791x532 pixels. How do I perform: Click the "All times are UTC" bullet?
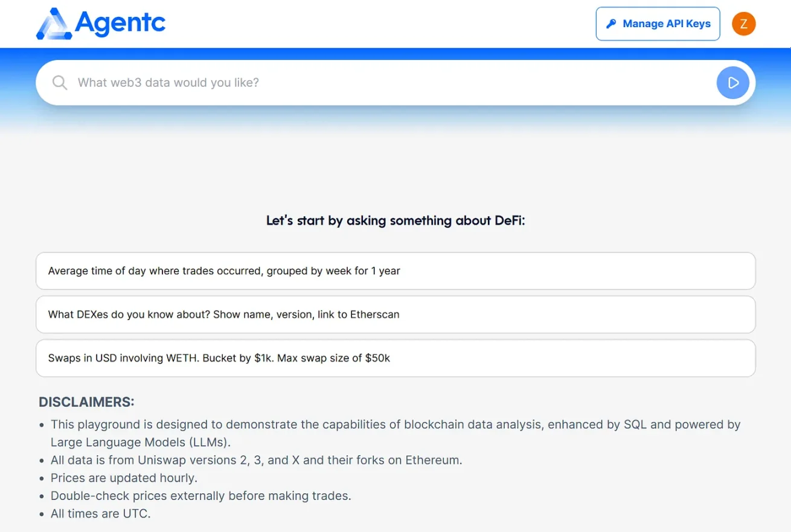point(100,514)
